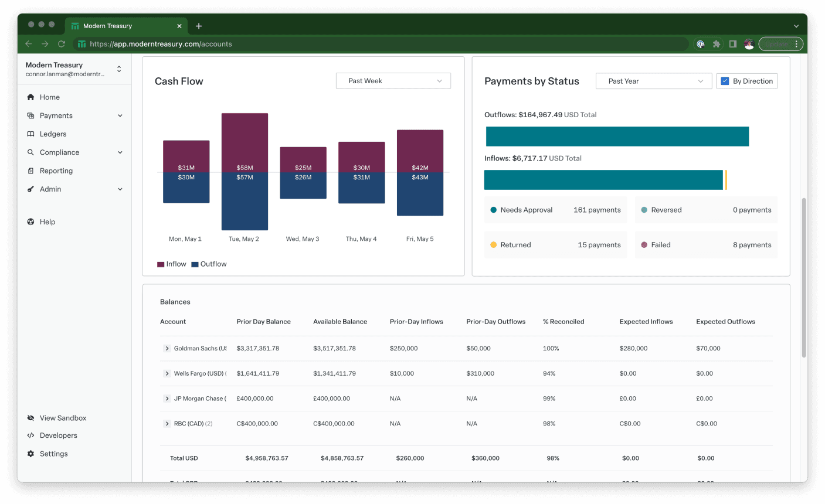The image size is (825, 504).
Task: Click the Needs Approval 161 payments tile
Action: (555, 210)
